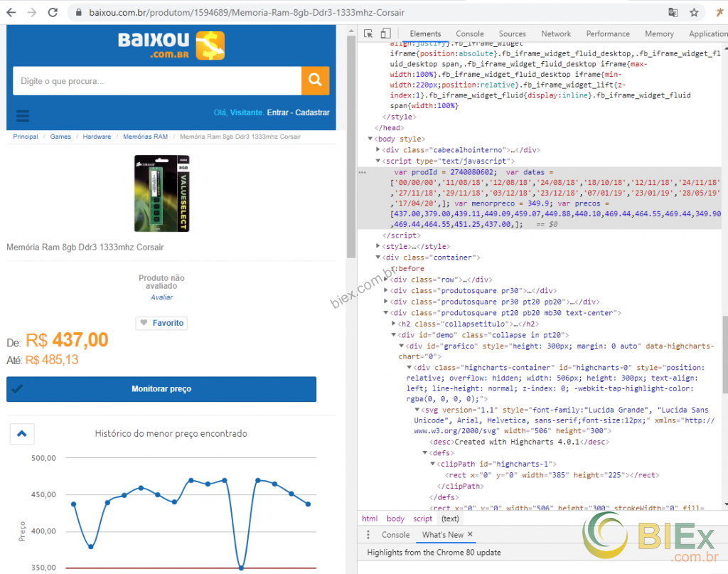Viewport: 728px width, 574px height.
Task: Click the R$ 485,13 maximum price
Action: coord(51,360)
